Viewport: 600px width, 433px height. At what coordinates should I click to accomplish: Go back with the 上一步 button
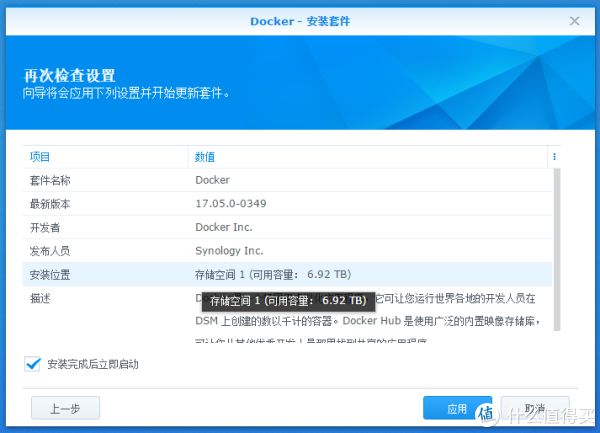[x=65, y=408]
